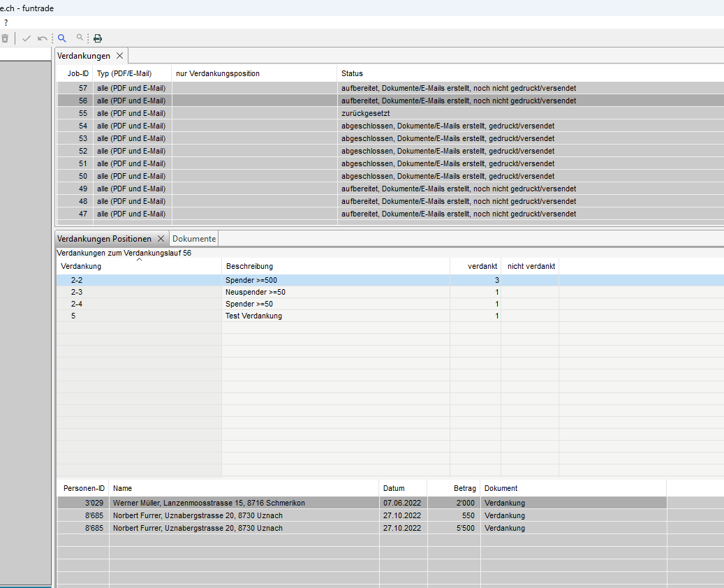Close the Verdankungen tab

click(119, 55)
